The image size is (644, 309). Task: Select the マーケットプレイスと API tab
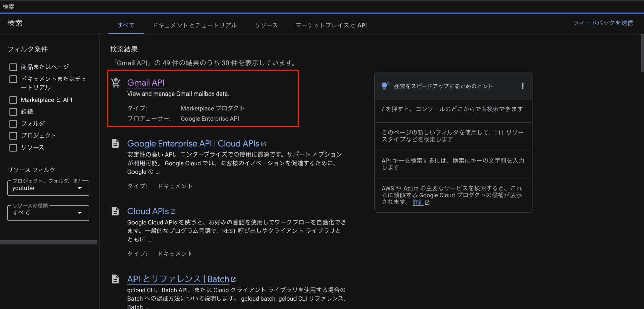[331, 25]
